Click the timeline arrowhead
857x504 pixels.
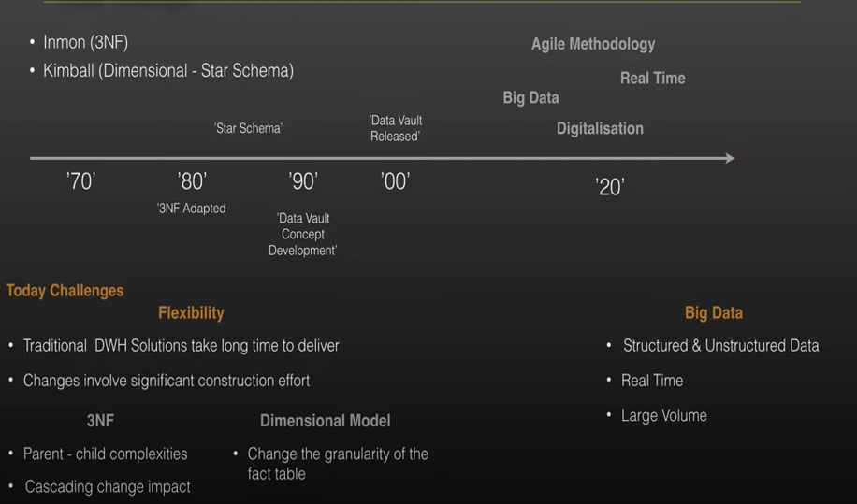coord(730,158)
